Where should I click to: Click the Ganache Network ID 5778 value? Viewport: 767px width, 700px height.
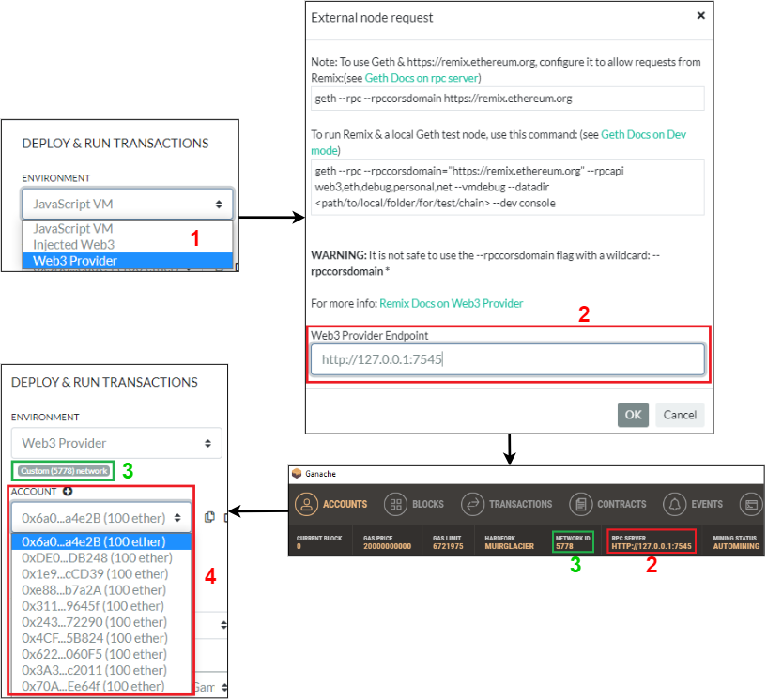point(564,546)
